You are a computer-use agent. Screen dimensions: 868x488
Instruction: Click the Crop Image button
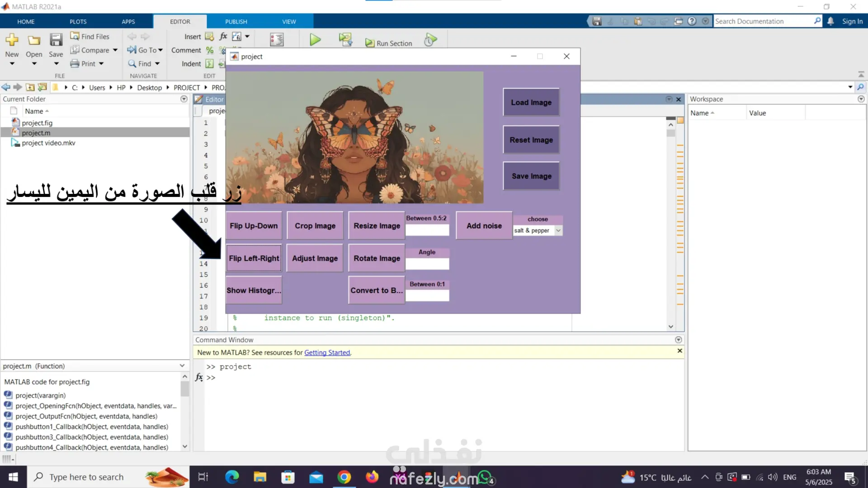(315, 225)
